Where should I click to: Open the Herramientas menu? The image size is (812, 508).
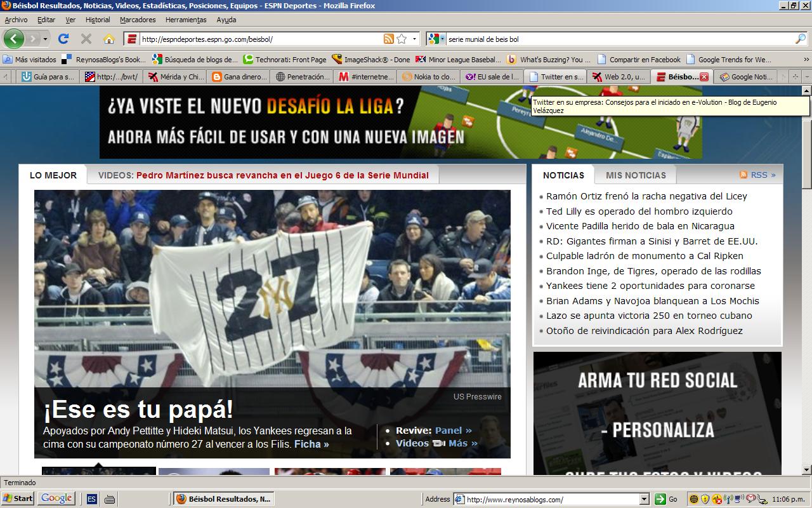pos(186,20)
